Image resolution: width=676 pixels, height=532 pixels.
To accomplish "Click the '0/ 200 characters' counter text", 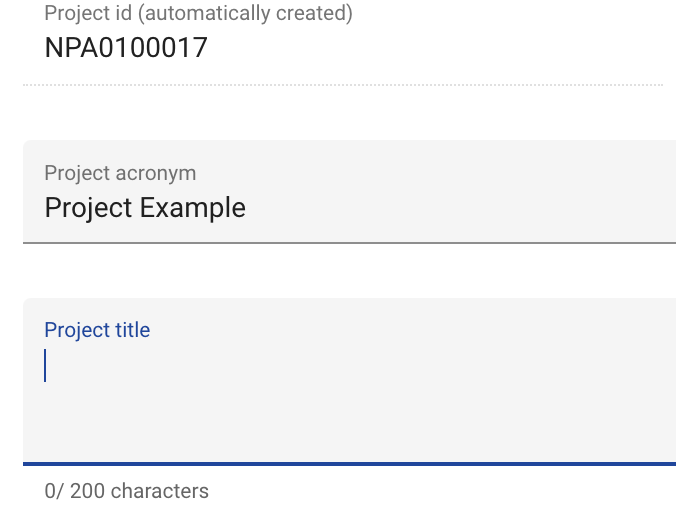I will tap(127, 491).
